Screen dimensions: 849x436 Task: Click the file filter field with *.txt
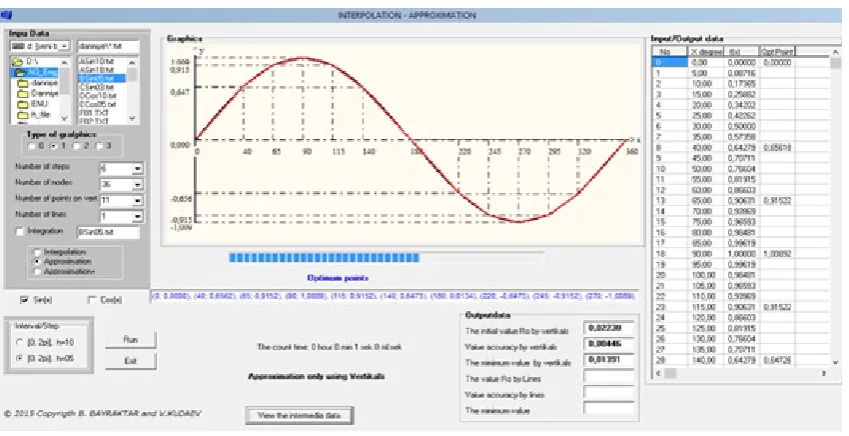[108, 47]
